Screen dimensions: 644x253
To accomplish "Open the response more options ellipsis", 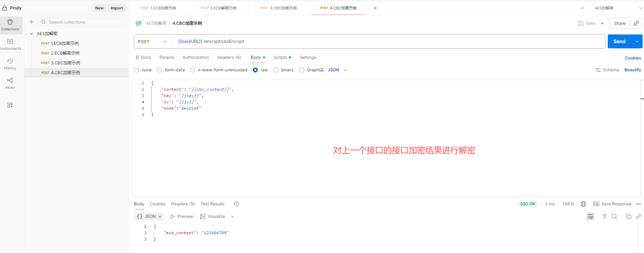I will point(638,204).
